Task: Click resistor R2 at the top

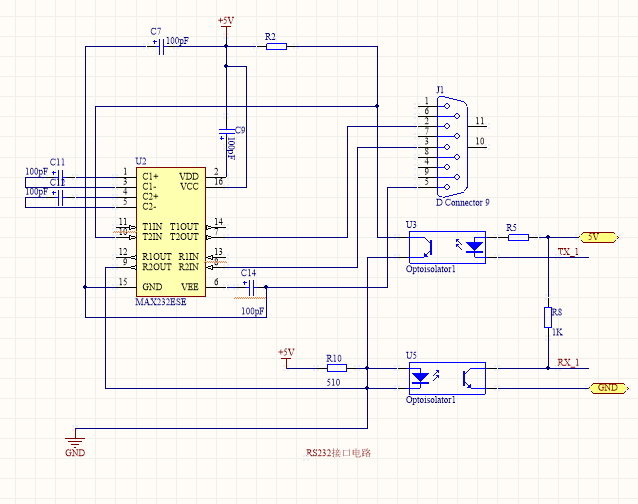Action: coord(275,46)
